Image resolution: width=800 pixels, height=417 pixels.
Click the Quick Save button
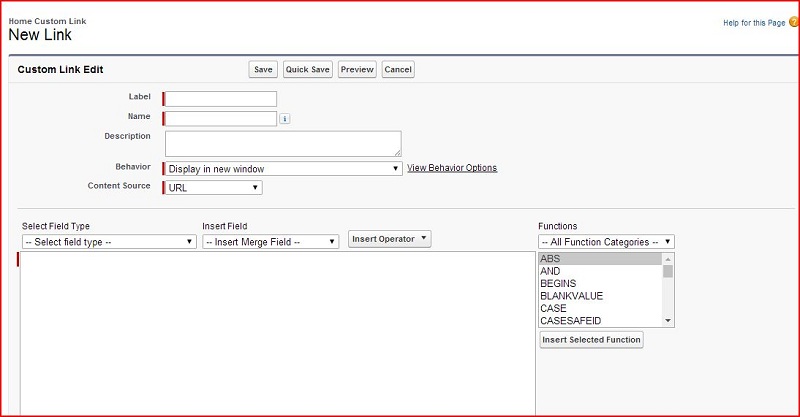pyautogui.click(x=308, y=69)
